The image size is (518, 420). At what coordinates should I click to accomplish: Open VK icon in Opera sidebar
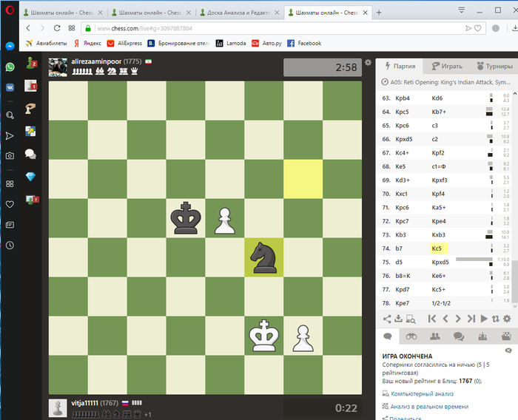pyautogui.click(x=10, y=87)
